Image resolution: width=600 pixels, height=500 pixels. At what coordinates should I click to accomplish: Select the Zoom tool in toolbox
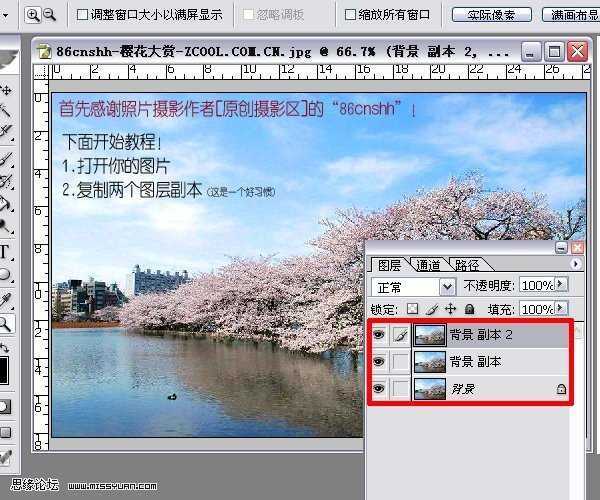(5, 323)
